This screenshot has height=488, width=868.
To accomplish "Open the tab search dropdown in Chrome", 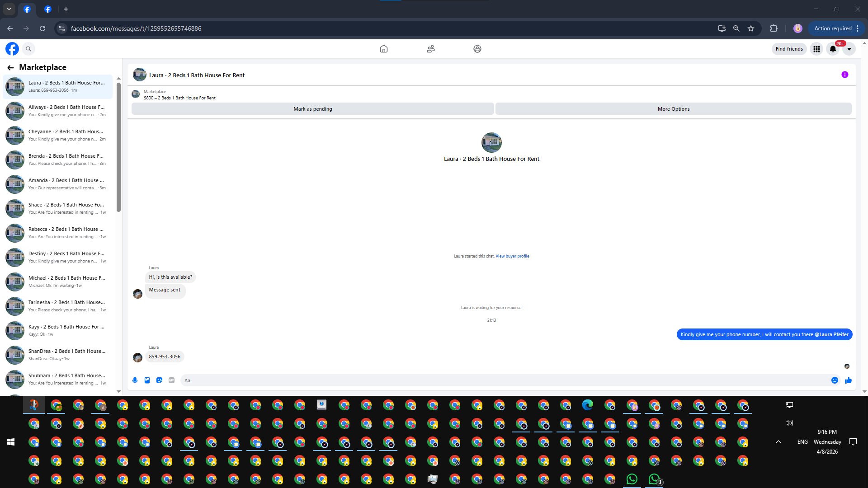I will click(x=9, y=9).
